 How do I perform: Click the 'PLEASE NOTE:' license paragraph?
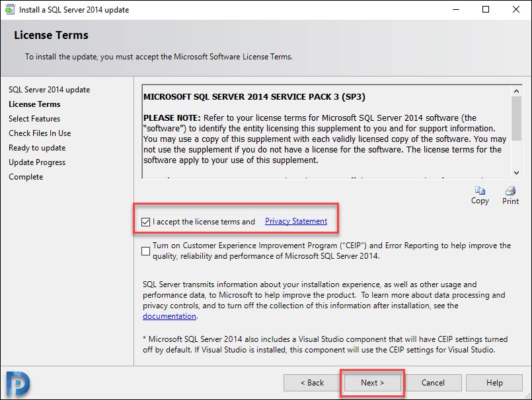pos(324,139)
